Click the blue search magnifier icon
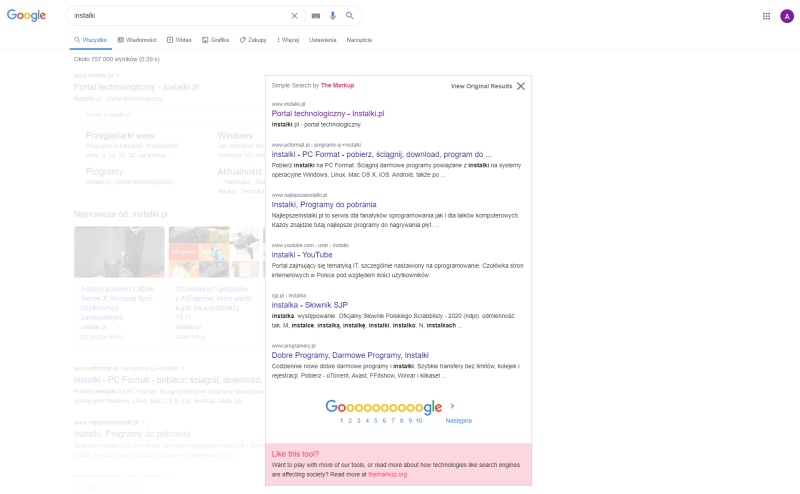800x494 pixels. [349, 15]
